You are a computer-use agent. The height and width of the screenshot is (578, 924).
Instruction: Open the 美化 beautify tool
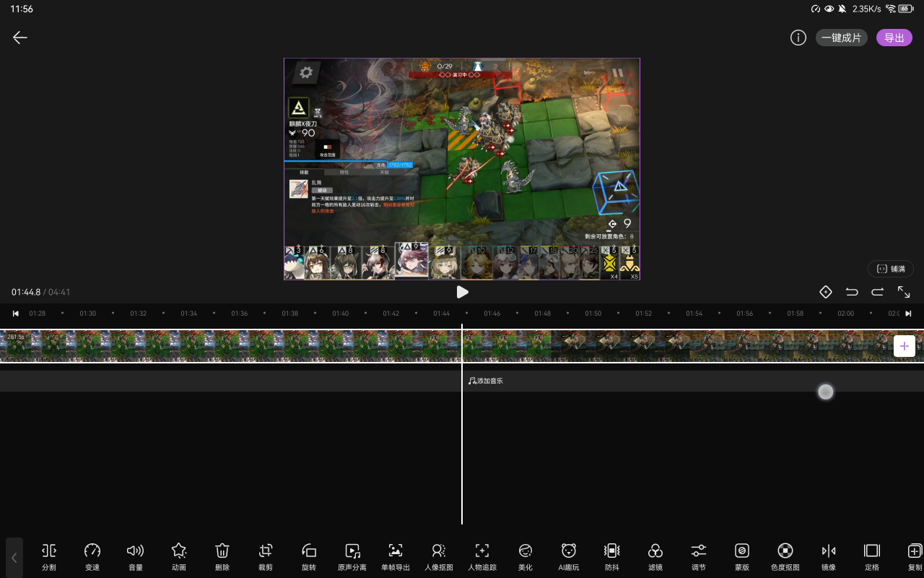tap(526, 558)
